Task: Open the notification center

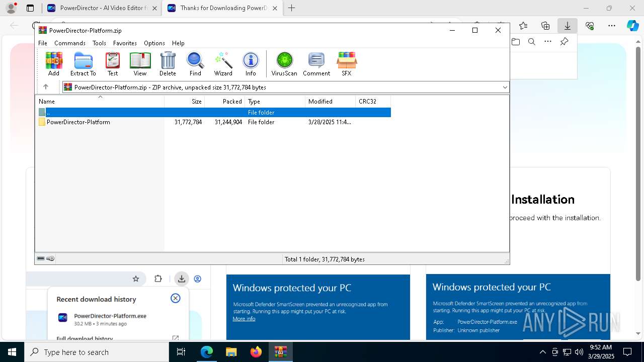Action: (627, 352)
